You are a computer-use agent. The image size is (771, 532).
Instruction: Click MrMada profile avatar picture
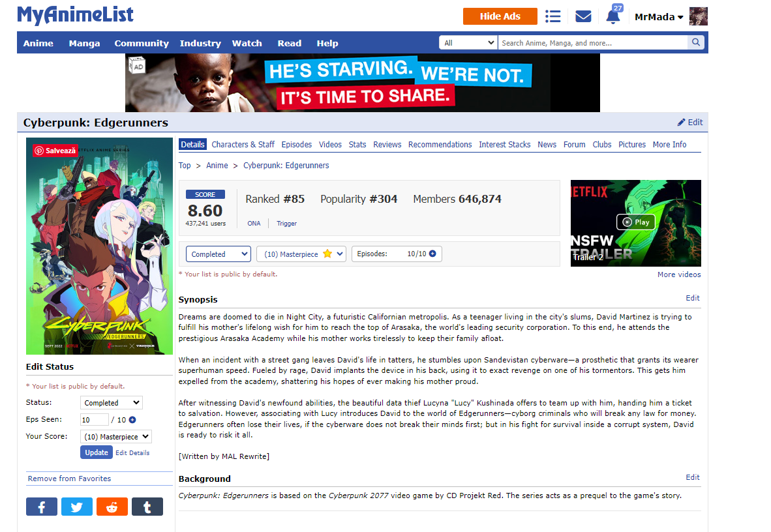698,16
